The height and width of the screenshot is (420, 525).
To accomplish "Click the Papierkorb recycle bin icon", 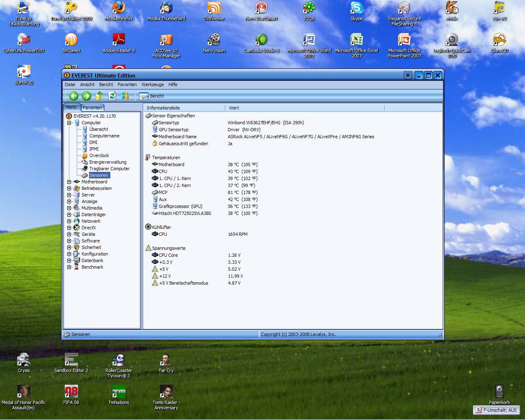I will (499, 395).
